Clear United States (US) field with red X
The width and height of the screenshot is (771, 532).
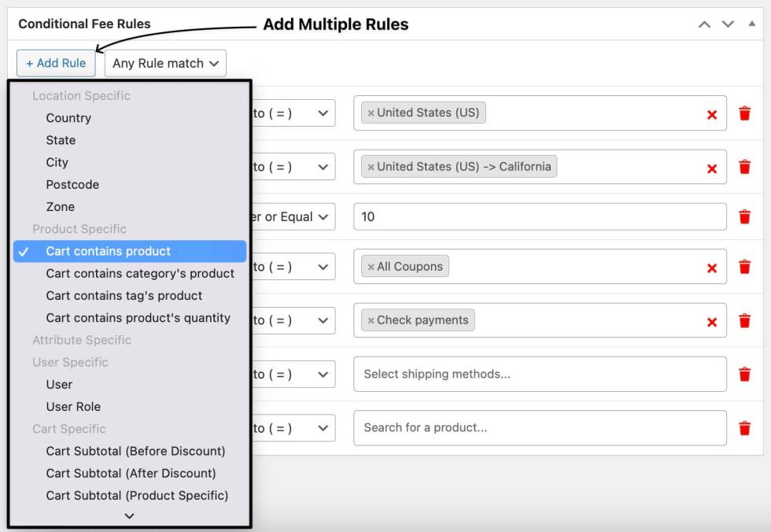712,114
